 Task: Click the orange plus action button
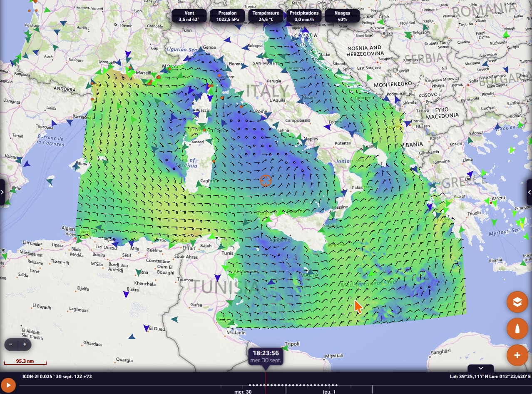[517, 355]
